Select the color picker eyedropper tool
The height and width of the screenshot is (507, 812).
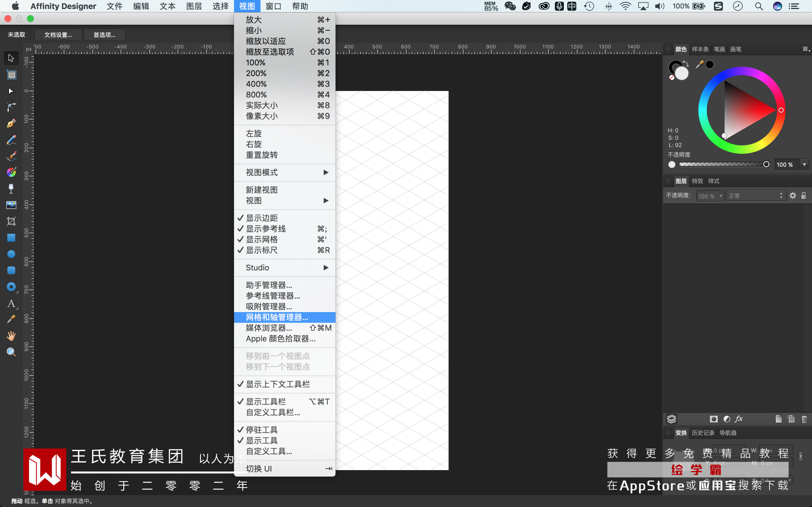click(x=11, y=320)
